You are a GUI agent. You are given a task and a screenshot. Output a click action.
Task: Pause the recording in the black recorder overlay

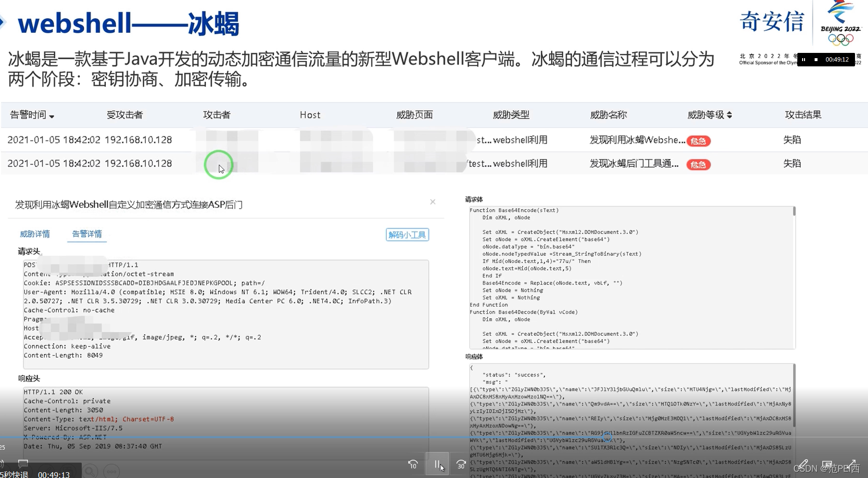(x=804, y=60)
